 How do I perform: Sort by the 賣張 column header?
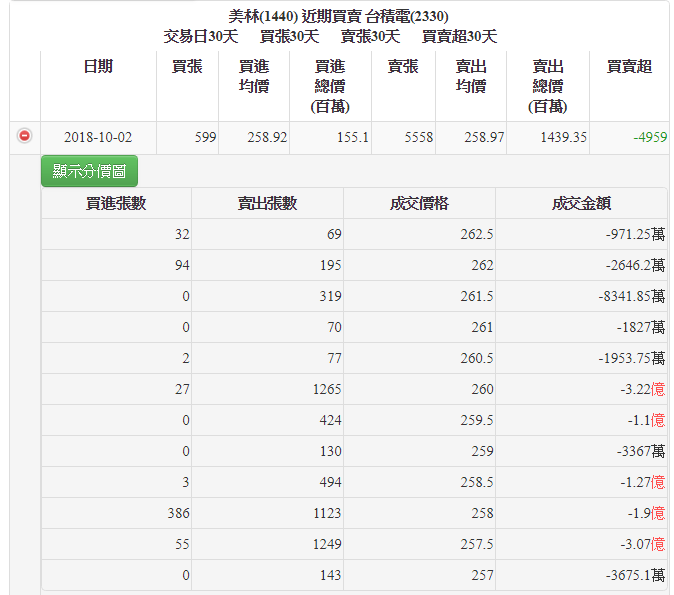coord(403,67)
